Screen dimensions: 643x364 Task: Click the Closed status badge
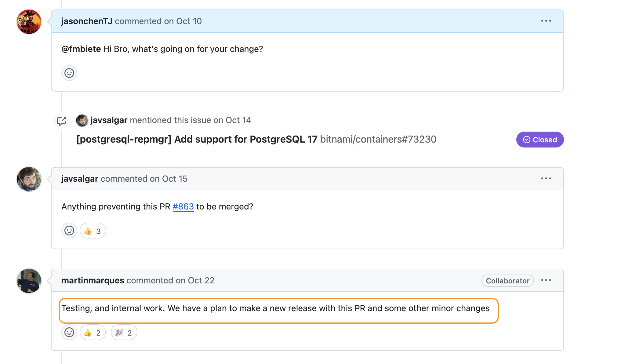tap(539, 140)
